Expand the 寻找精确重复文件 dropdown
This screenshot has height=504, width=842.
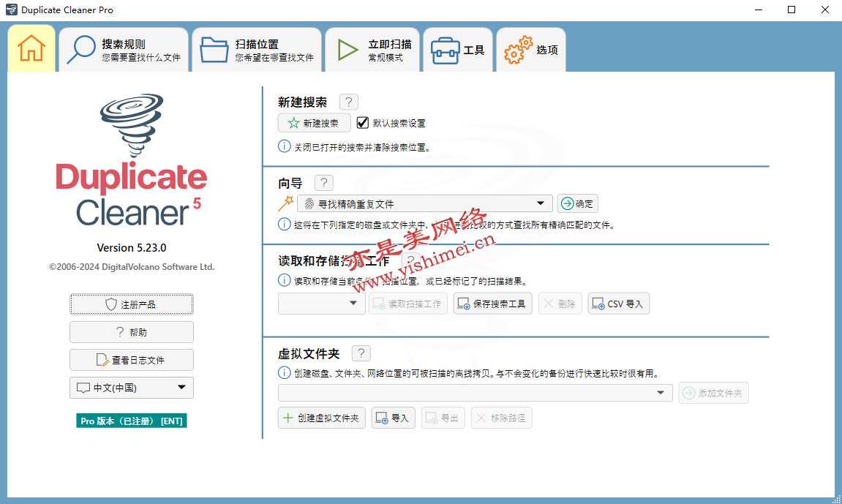tap(425, 203)
